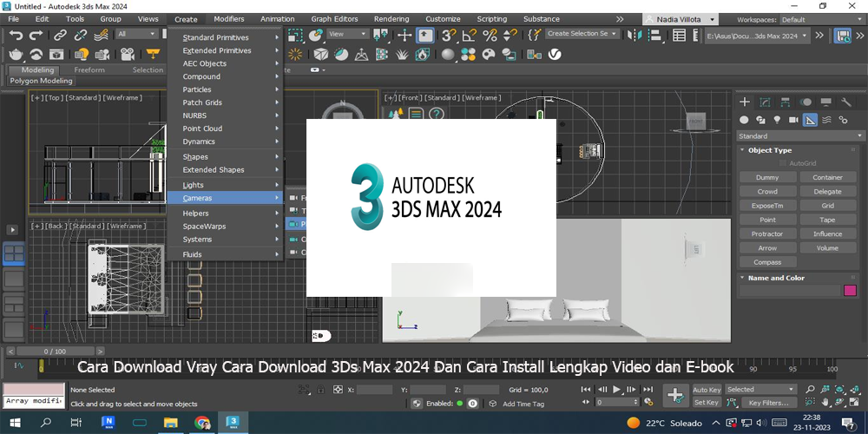Open the Key Filters dialog button

[x=769, y=403]
